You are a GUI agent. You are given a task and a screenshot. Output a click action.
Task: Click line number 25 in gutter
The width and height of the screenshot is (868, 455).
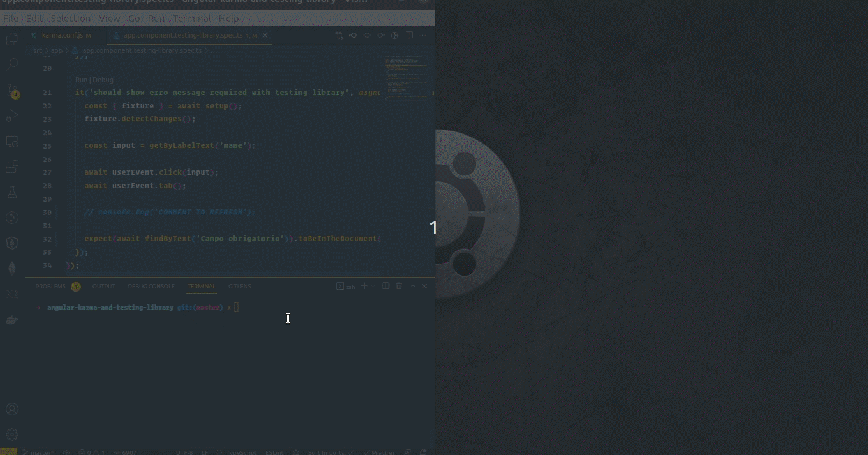[x=47, y=145]
